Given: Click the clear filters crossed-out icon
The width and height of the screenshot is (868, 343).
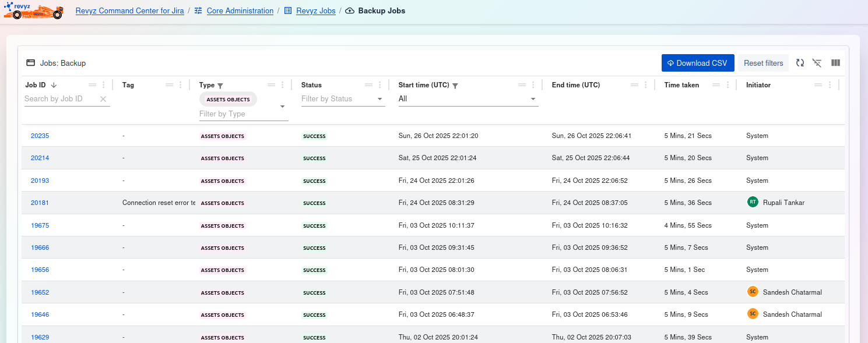Looking at the screenshot, I should [817, 63].
